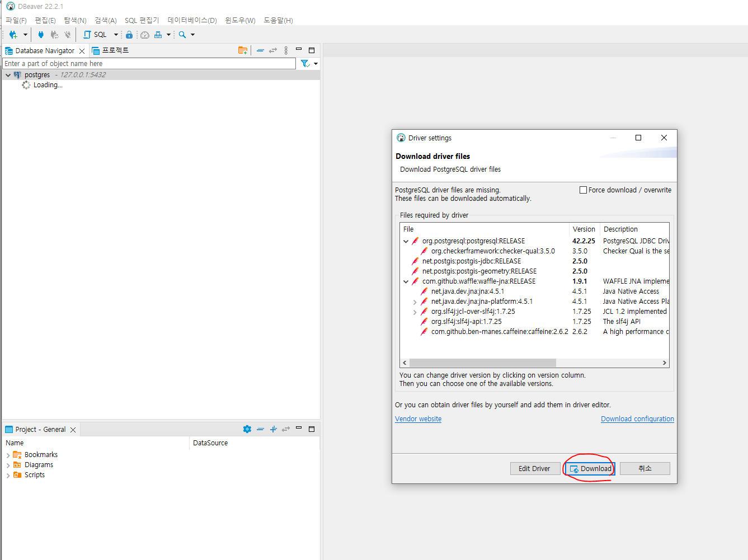Click the Reconnect toolbar icon
748x560 pixels.
54,35
